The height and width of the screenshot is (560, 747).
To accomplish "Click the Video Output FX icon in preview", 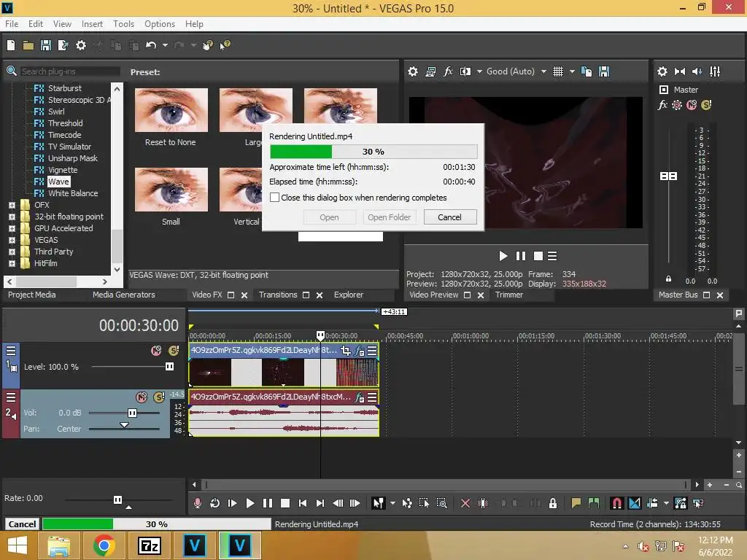I will [x=448, y=71].
